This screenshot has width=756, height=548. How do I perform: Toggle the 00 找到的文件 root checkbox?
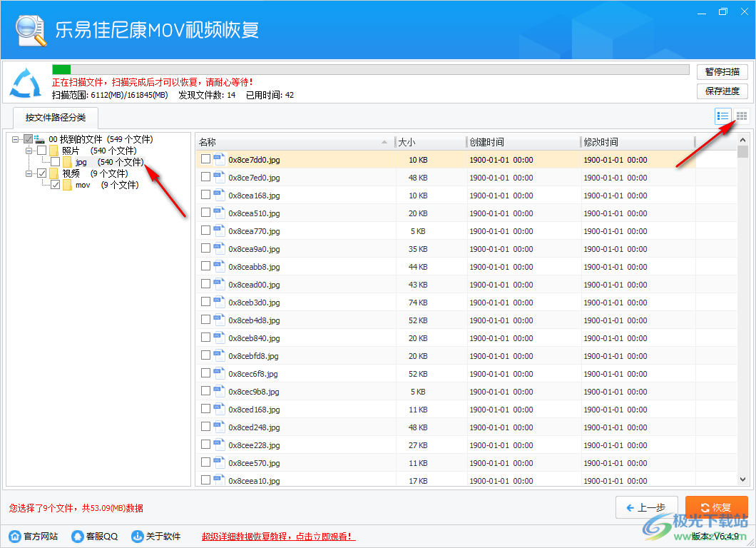[x=29, y=139]
